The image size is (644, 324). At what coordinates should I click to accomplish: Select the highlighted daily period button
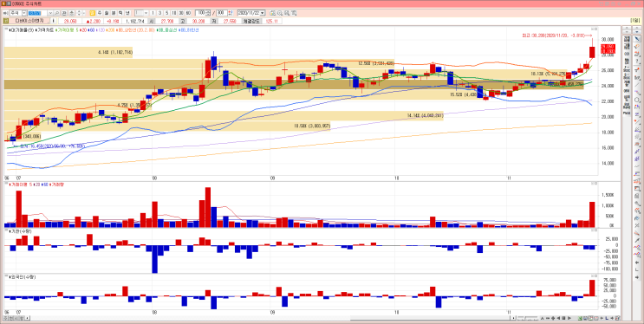point(92,13)
